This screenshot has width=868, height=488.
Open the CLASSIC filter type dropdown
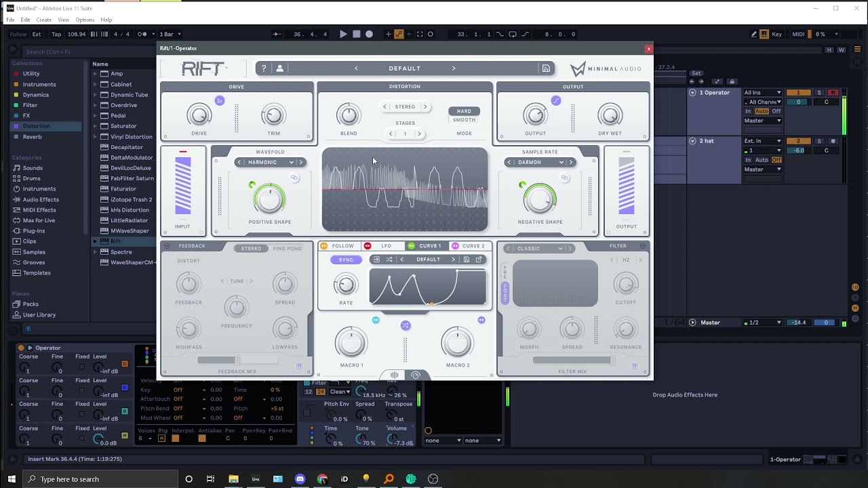[x=538, y=249]
